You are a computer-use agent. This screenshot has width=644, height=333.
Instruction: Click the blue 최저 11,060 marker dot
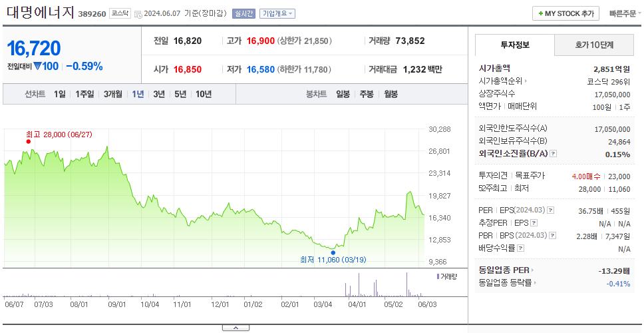pos(333,252)
